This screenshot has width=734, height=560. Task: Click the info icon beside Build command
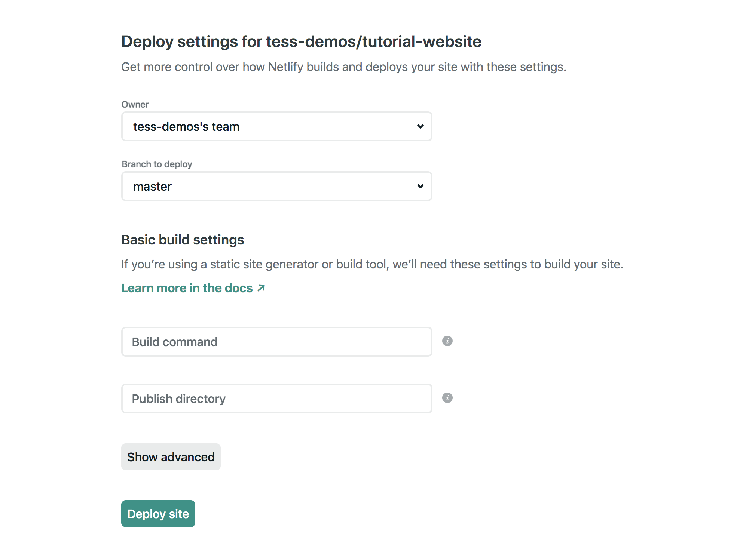click(447, 341)
